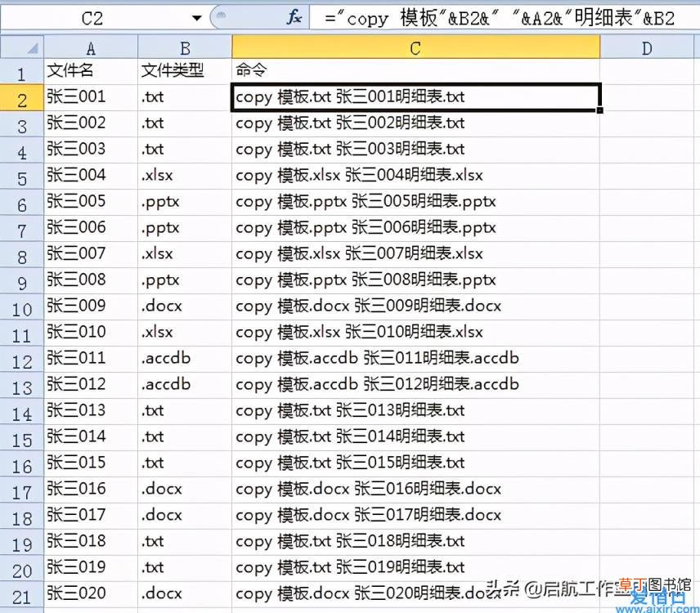Viewport: 700px width, 613px height.
Task: Click cell '张三020'
Action: tap(91, 594)
